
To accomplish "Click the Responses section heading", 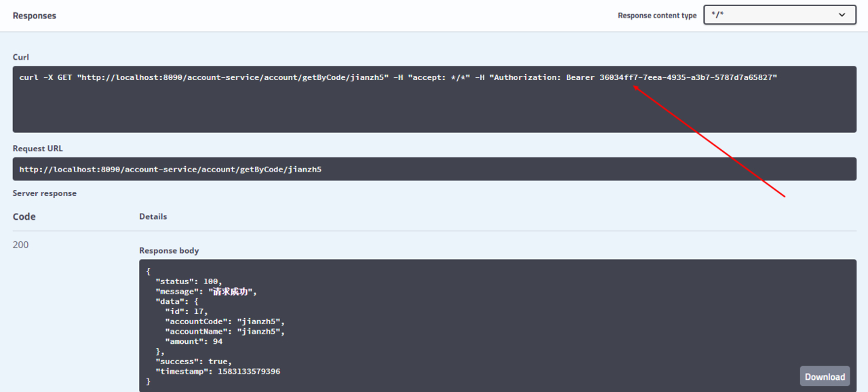I will [35, 16].
